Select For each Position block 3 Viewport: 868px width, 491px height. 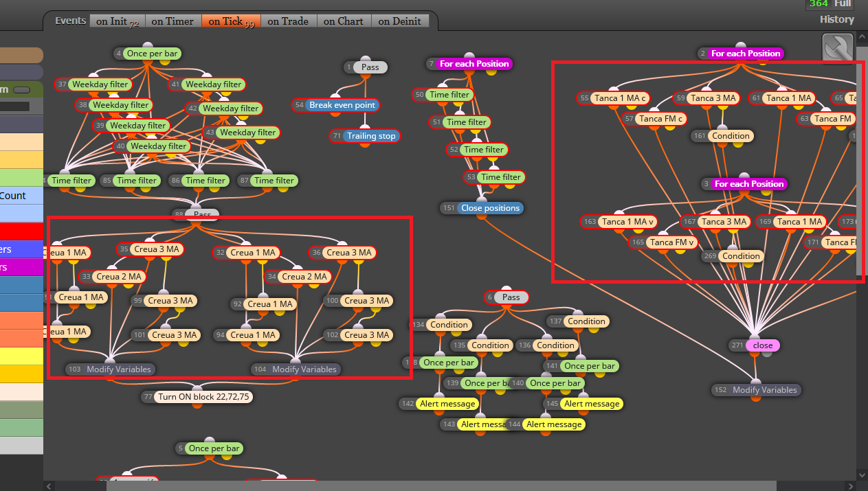tap(744, 184)
